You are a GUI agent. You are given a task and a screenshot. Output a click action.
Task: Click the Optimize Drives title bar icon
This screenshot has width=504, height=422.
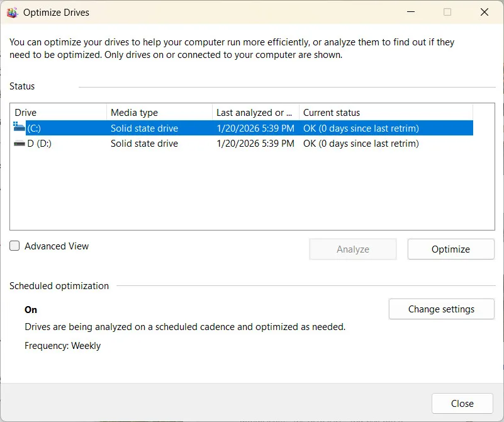(x=12, y=13)
